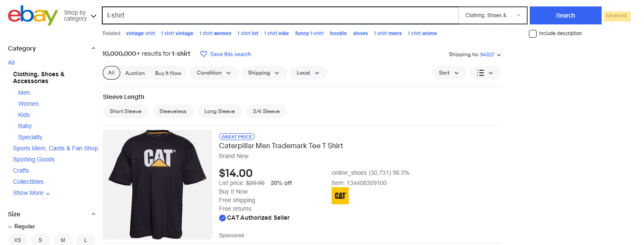Expand the Condition filter dropdown
The image size is (644, 245).
pyautogui.click(x=214, y=73)
